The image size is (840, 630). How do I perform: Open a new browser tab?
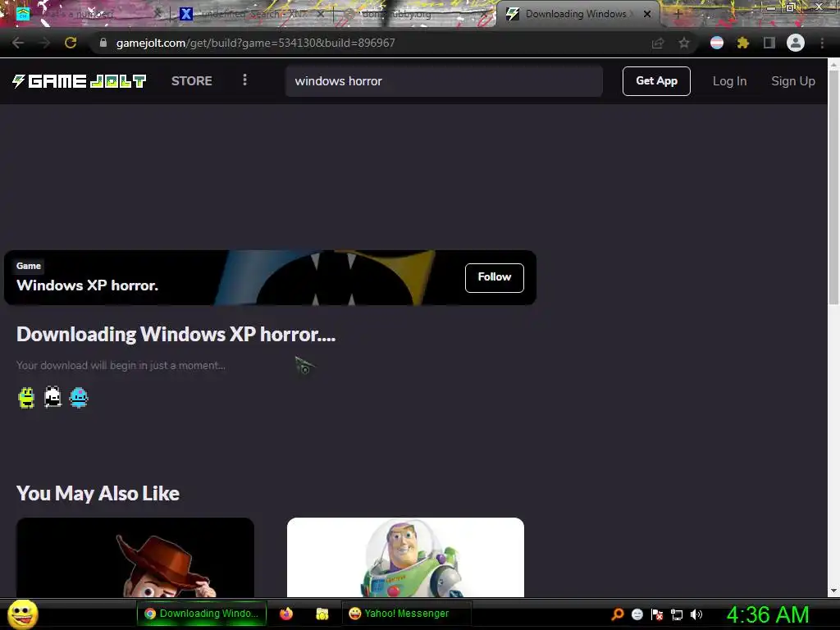pyautogui.click(x=678, y=14)
